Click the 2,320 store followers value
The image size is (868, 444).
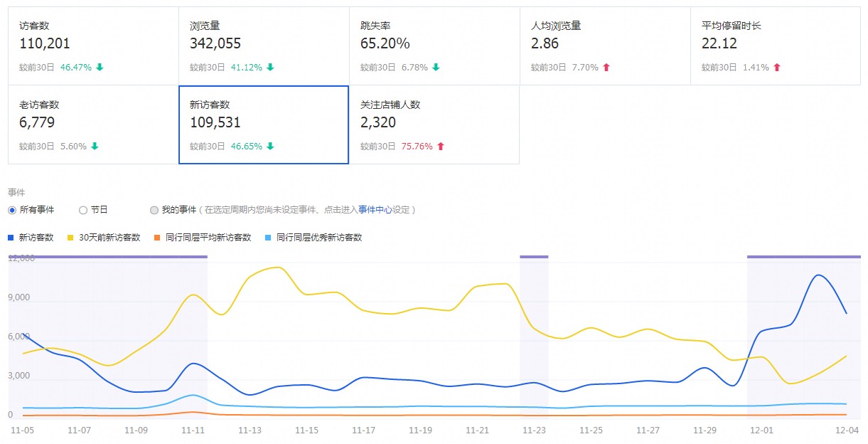(x=378, y=122)
